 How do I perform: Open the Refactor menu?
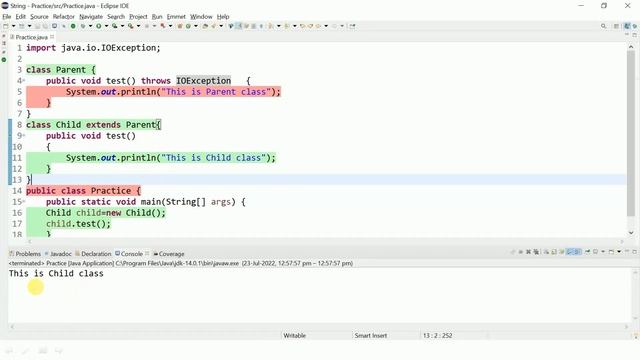pyautogui.click(x=64, y=16)
